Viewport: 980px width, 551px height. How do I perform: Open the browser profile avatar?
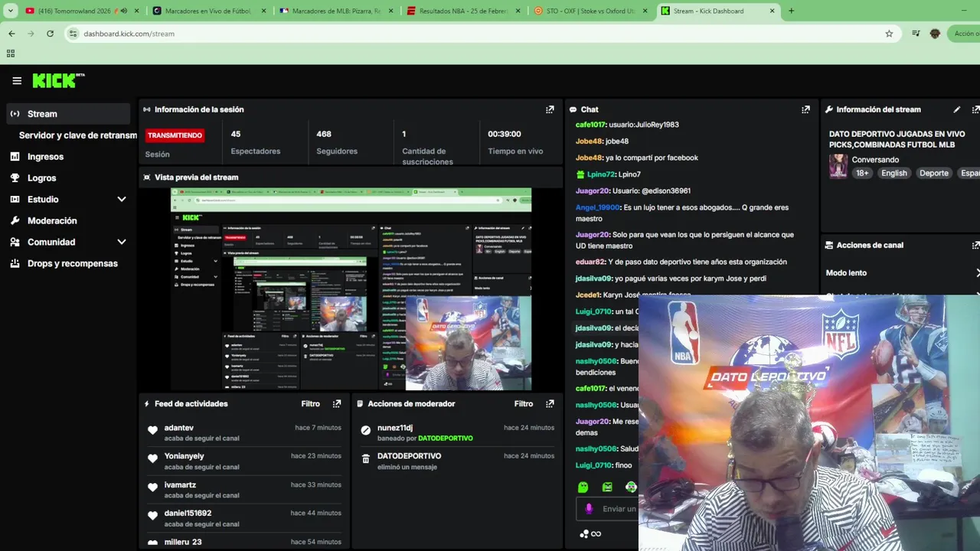click(935, 34)
